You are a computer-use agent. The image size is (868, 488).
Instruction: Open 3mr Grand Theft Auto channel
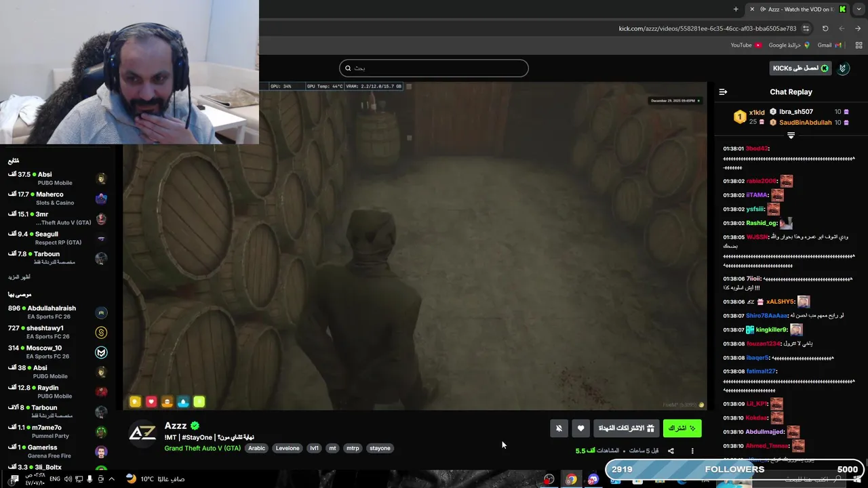click(x=58, y=218)
